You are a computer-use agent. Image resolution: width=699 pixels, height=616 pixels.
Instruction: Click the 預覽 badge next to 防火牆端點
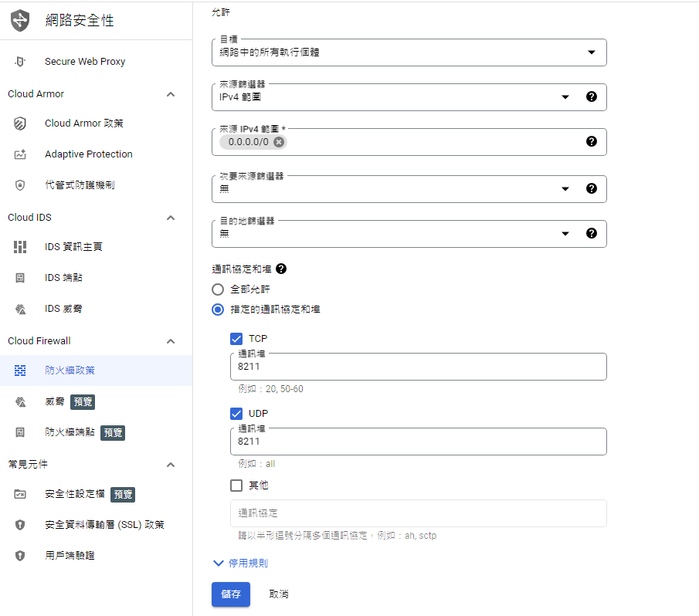pos(113,432)
